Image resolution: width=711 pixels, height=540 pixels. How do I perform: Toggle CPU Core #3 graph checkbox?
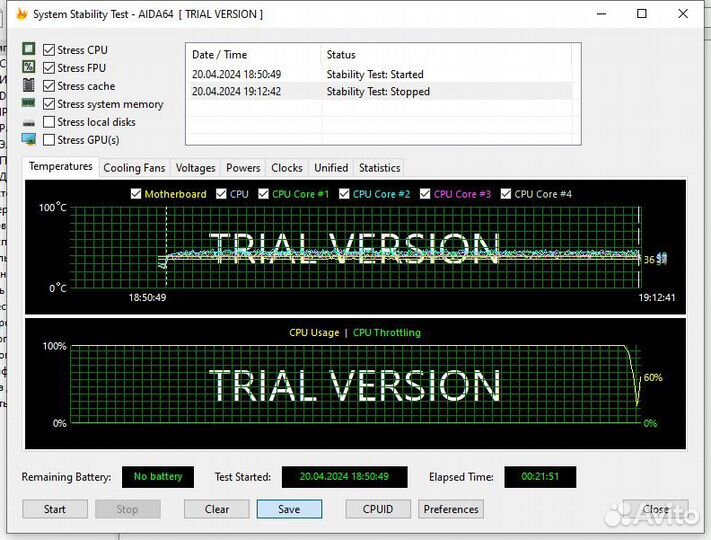pyautogui.click(x=425, y=194)
